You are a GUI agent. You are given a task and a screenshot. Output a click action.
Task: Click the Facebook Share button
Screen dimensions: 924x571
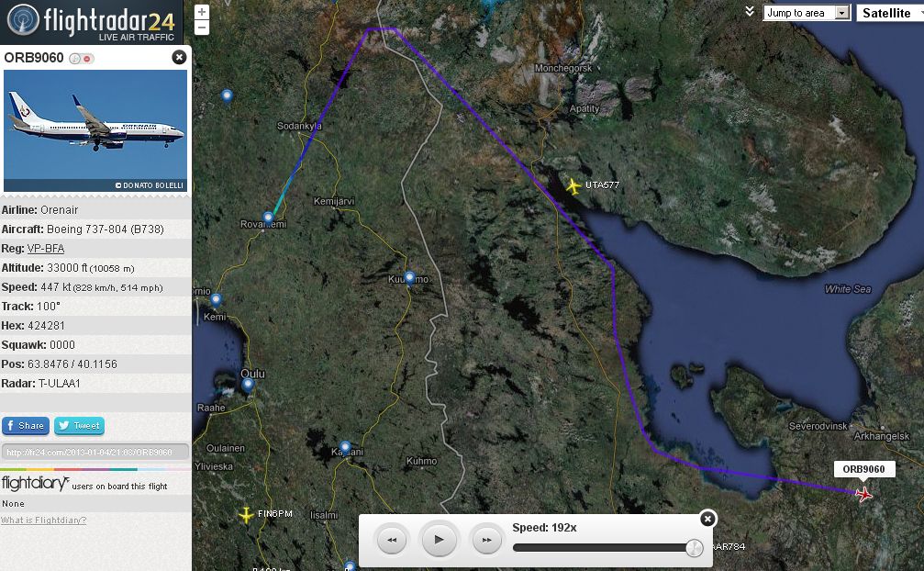pyautogui.click(x=26, y=426)
